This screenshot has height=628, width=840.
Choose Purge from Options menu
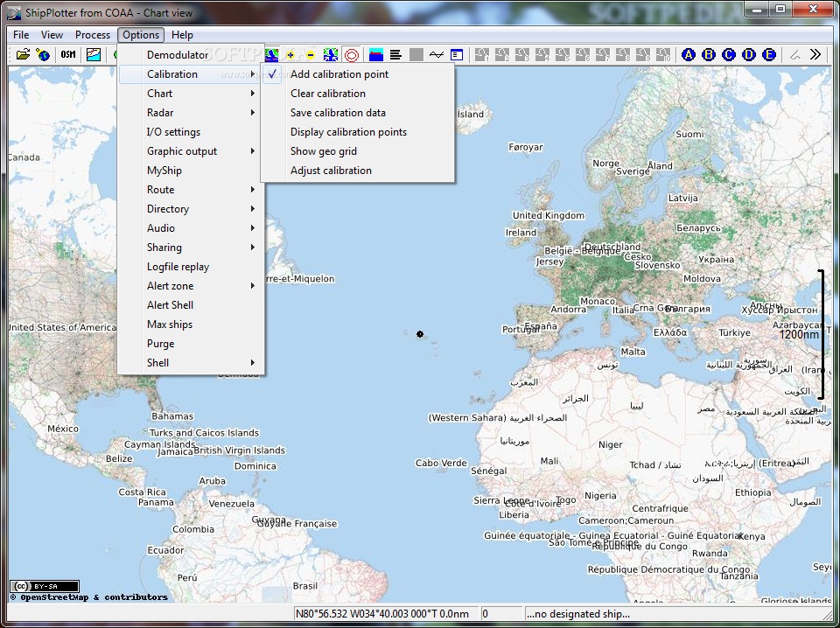click(x=191, y=344)
